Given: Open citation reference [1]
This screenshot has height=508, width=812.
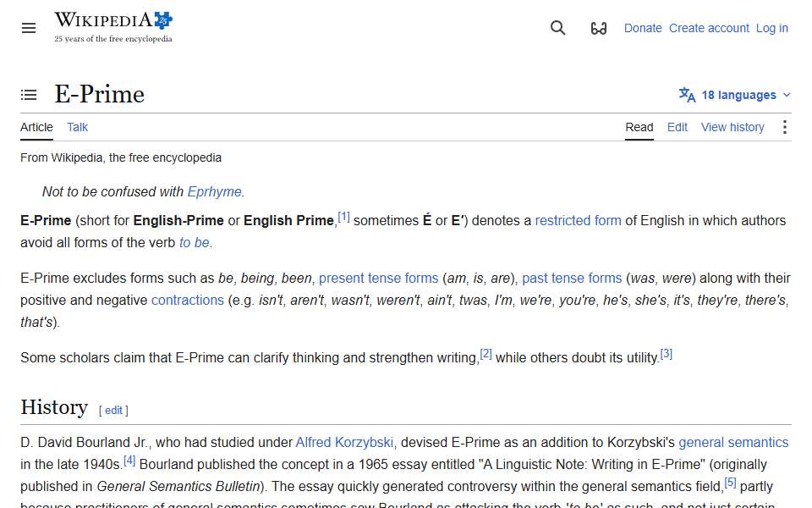Looking at the screenshot, I should pyautogui.click(x=344, y=217).
